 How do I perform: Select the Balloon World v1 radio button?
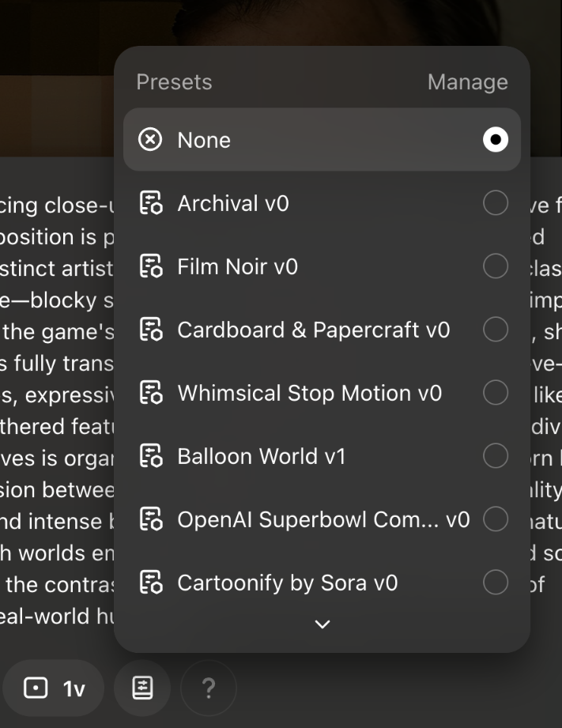pyautogui.click(x=496, y=456)
